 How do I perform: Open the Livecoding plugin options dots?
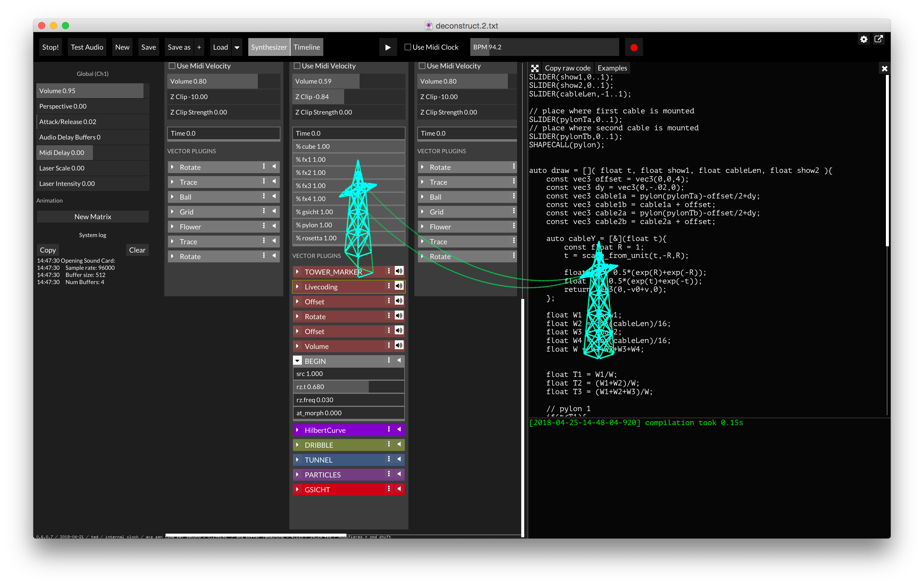(389, 286)
